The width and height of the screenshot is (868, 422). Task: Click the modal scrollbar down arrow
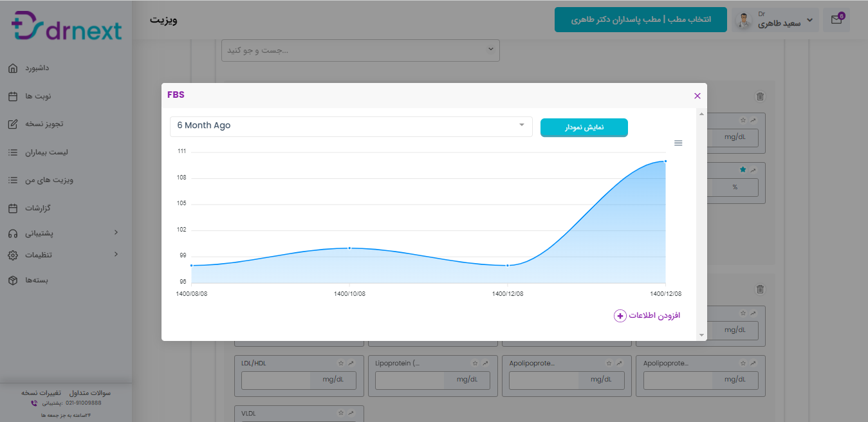point(701,335)
